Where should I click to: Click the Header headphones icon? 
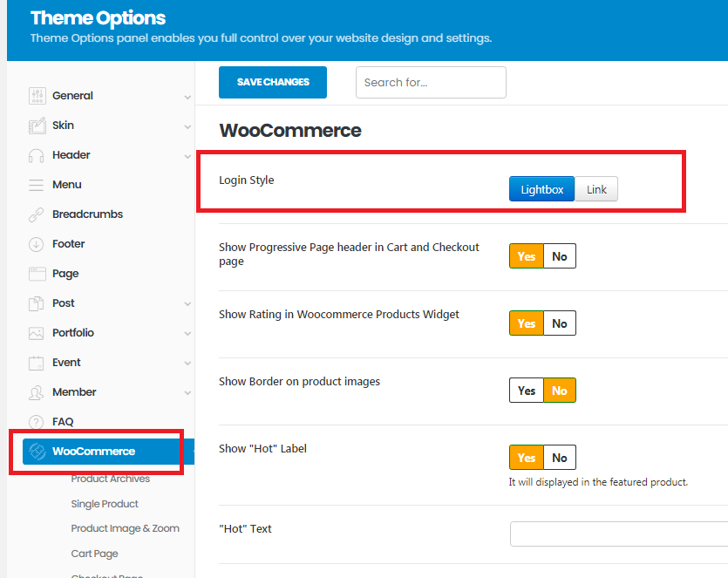(37, 155)
